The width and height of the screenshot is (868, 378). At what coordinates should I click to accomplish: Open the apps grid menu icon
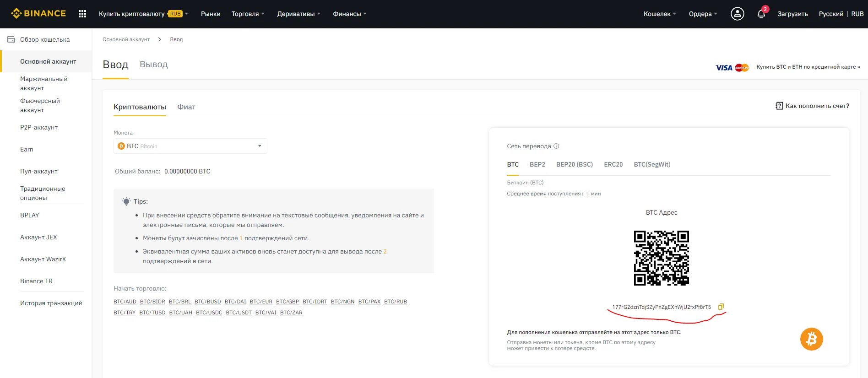point(82,14)
